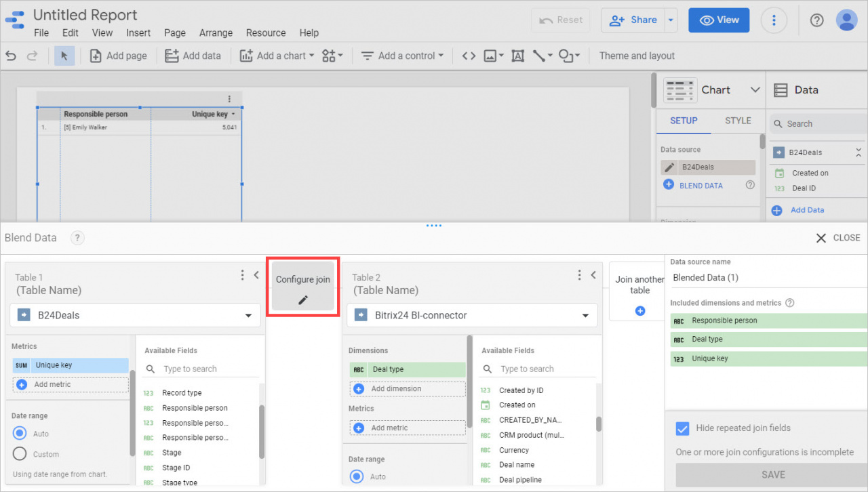Click Add data in toolbar
Screen dimensions: 868x492
[x=193, y=56]
